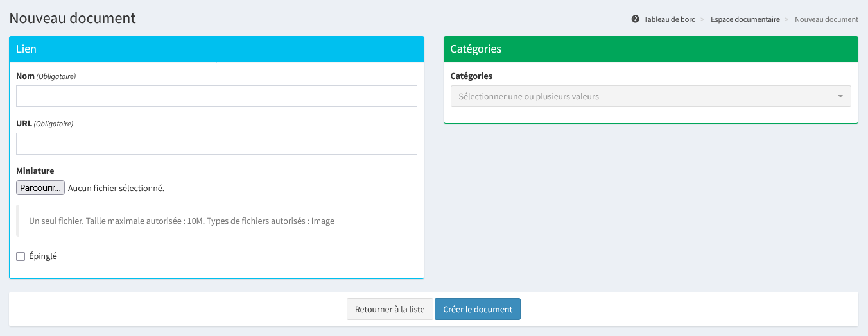Click the blue Lien panel header
This screenshot has height=336, width=868.
[216, 49]
